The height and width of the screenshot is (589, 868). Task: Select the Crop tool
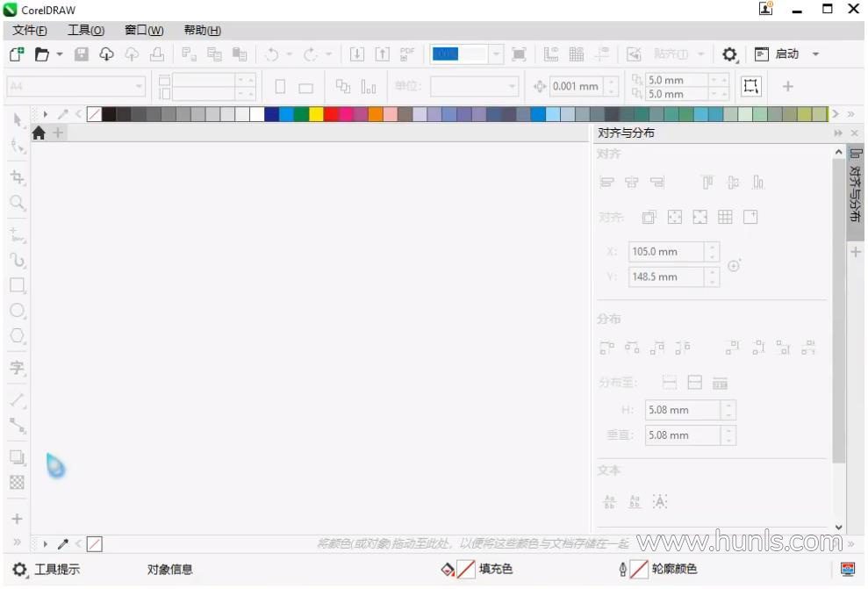pyautogui.click(x=18, y=177)
